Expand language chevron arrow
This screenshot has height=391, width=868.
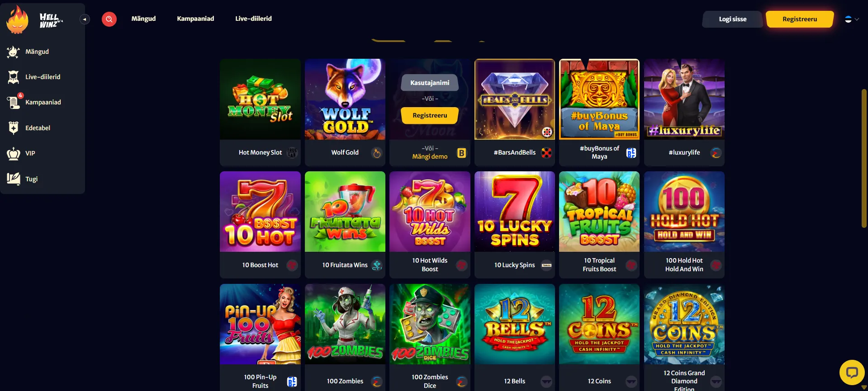coord(857,19)
